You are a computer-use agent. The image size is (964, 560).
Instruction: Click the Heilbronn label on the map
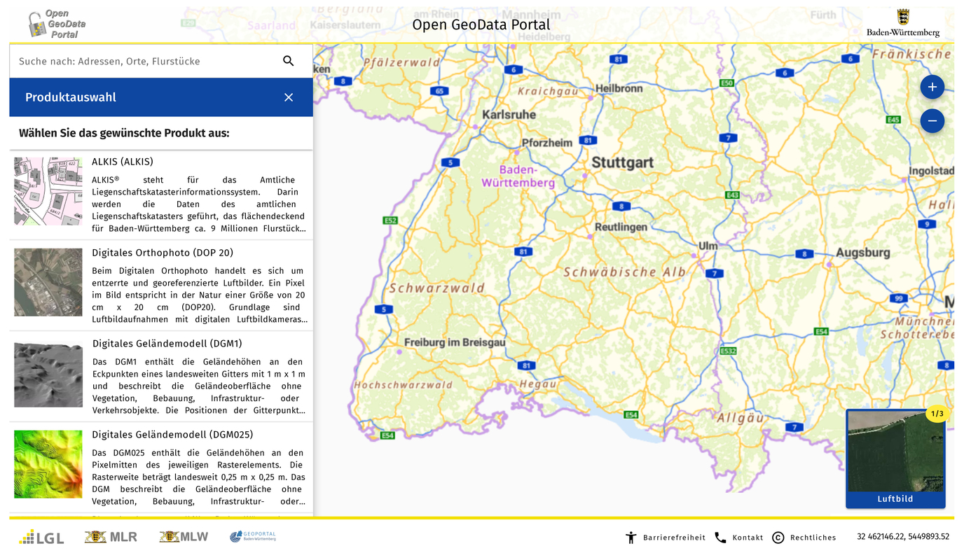click(619, 88)
